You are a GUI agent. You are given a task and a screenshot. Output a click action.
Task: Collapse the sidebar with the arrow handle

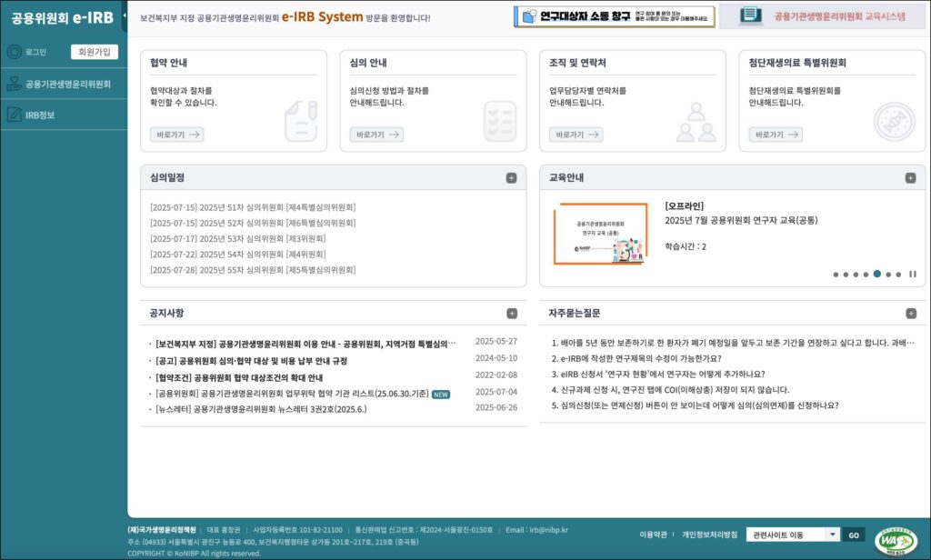click(x=125, y=15)
